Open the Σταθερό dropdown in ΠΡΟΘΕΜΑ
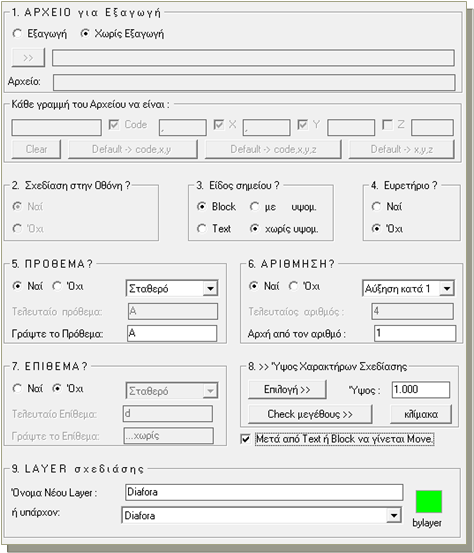This screenshot has width=474, height=553. 210,288
